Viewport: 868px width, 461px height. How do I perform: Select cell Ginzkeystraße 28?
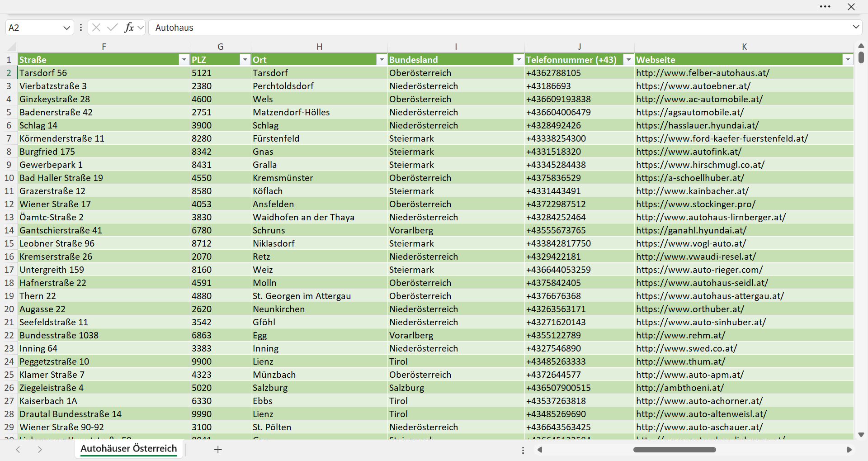coord(104,99)
